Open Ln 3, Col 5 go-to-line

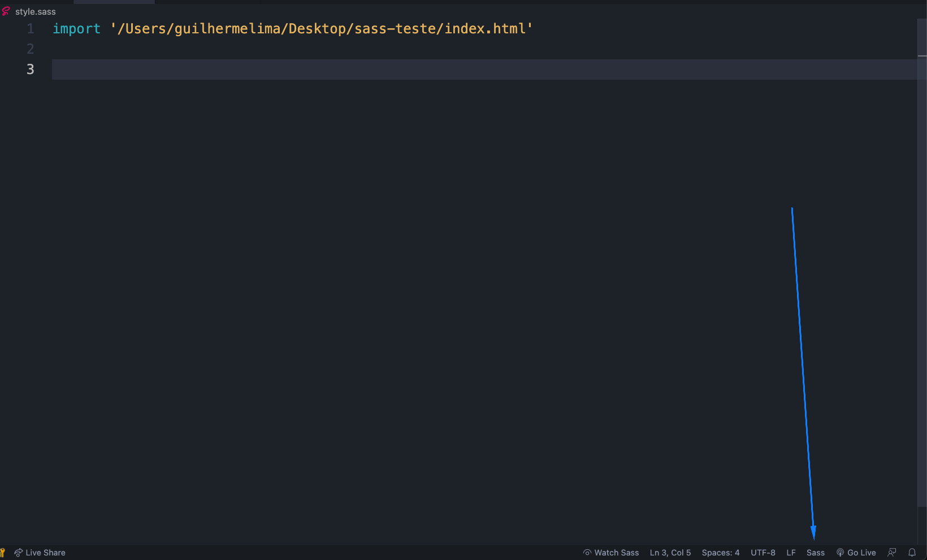point(670,553)
